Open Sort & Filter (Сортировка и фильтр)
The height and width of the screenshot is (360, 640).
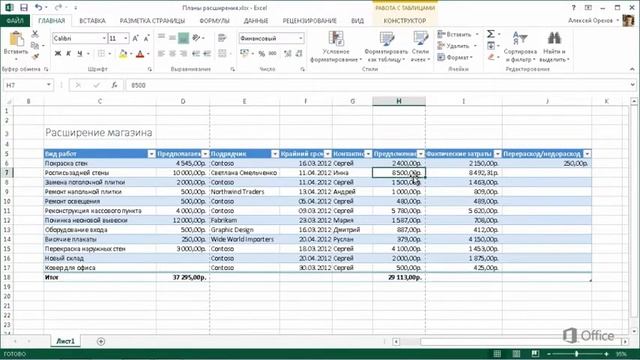pyautogui.click(x=520, y=47)
